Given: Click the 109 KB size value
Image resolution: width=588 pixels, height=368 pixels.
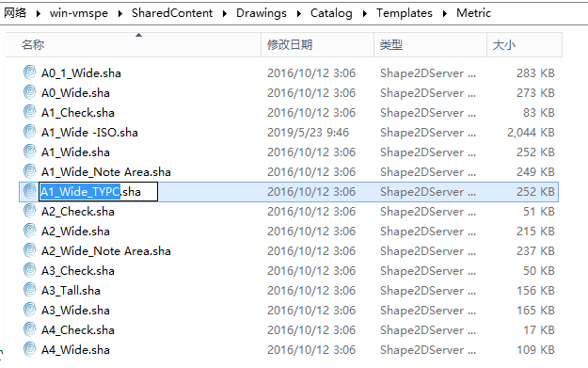Looking at the screenshot, I should click(x=535, y=350).
